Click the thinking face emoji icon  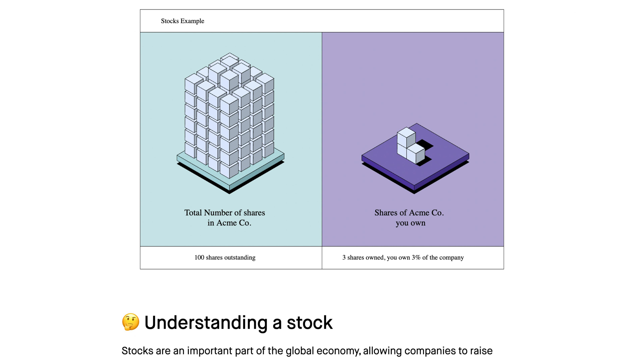click(x=130, y=322)
